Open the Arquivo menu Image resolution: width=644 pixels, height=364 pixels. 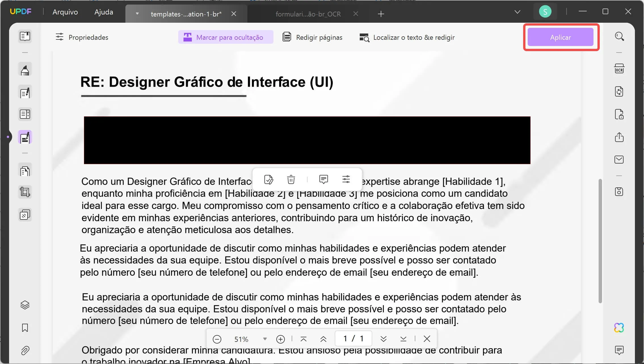(x=65, y=12)
